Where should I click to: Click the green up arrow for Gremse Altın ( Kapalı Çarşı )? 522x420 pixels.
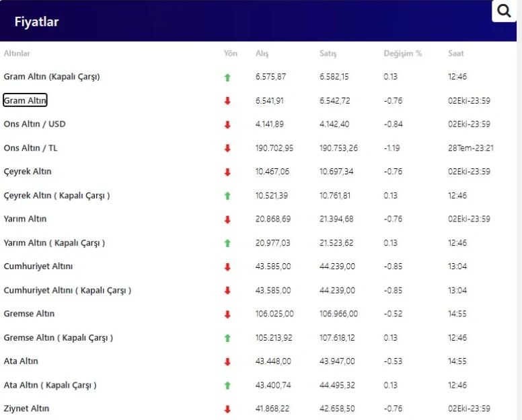pos(227,338)
